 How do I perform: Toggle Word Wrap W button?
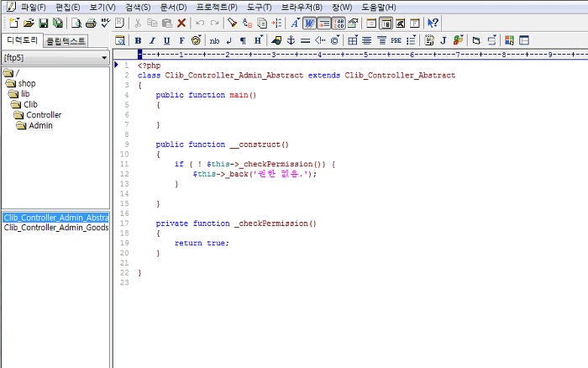[309, 23]
